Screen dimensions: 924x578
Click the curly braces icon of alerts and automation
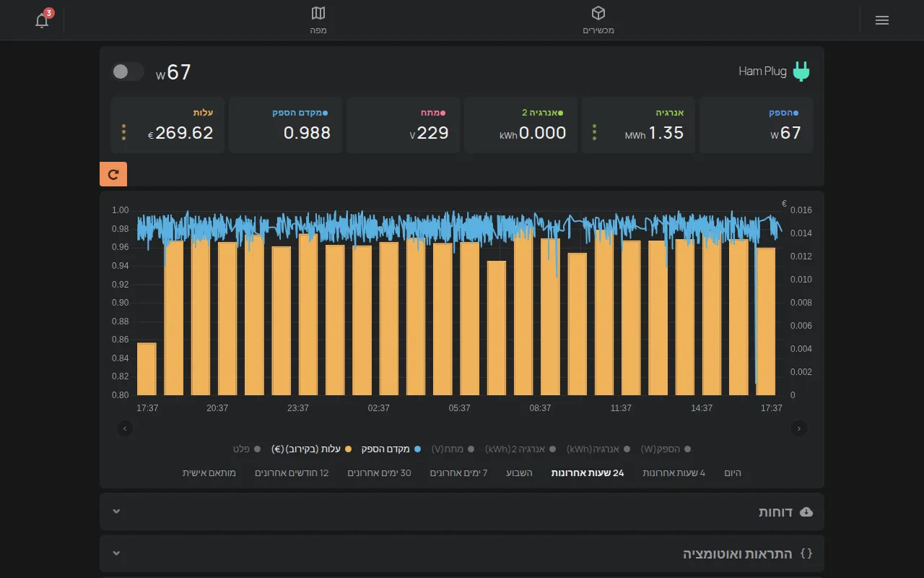807,553
